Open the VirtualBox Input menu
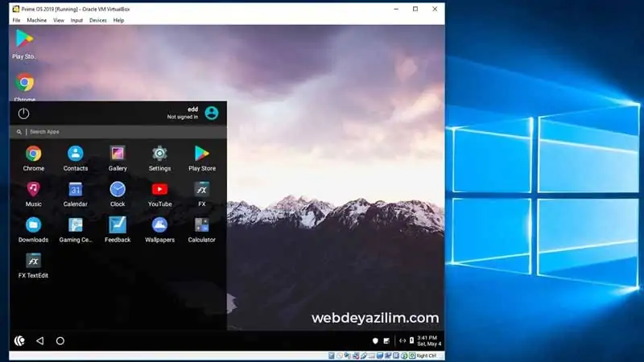The height and width of the screenshot is (362, 644). (x=76, y=20)
